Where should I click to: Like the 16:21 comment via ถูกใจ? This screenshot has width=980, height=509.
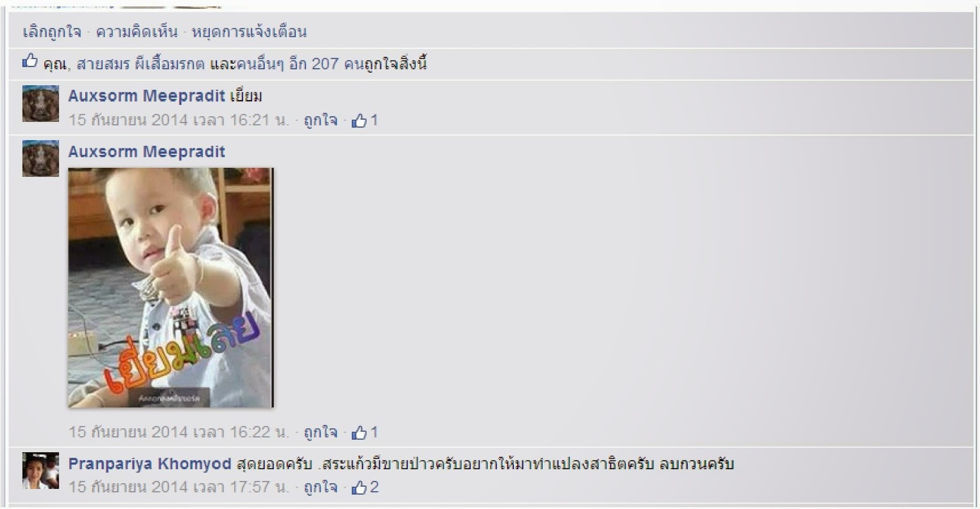point(320,120)
